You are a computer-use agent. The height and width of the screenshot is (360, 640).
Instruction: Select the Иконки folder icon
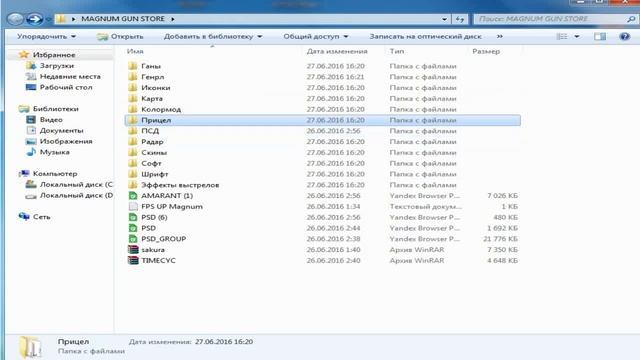(132, 87)
